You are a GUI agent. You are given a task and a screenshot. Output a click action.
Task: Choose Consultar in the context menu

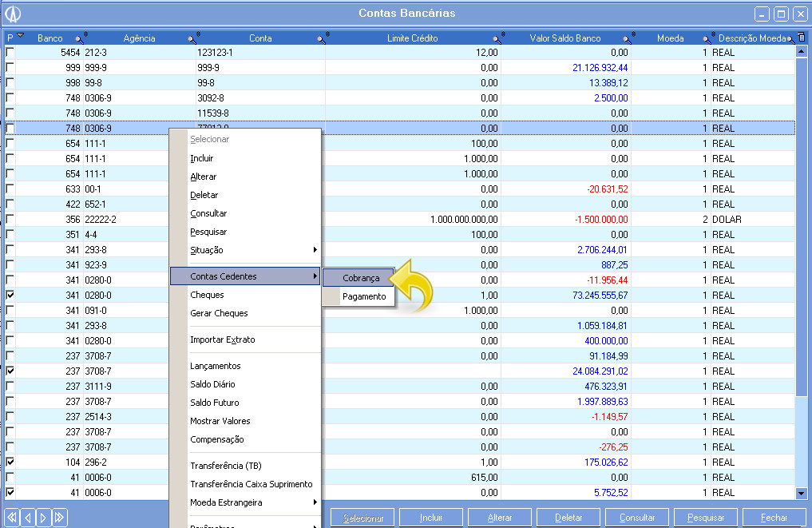[245, 213]
